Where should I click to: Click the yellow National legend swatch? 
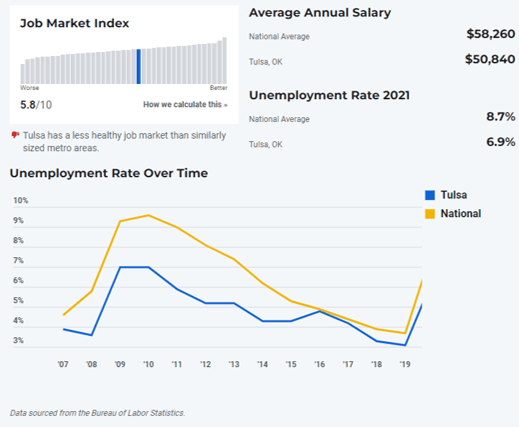coord(430,214)
